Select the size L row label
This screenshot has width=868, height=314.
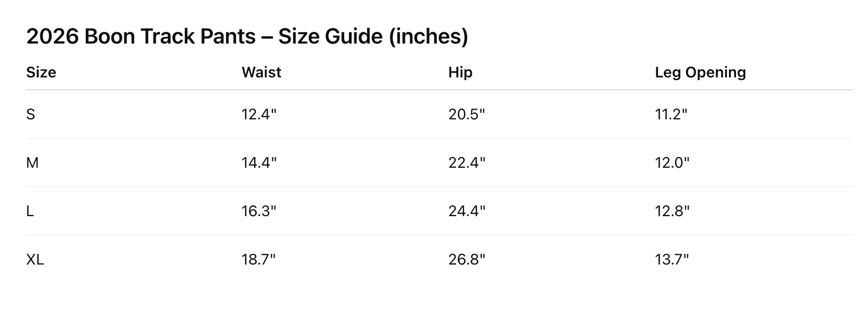[30, 211]
